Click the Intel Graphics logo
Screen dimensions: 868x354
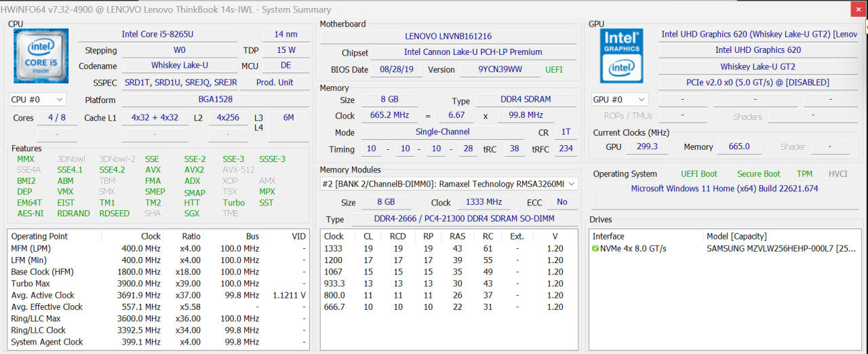tap(622, 55)
